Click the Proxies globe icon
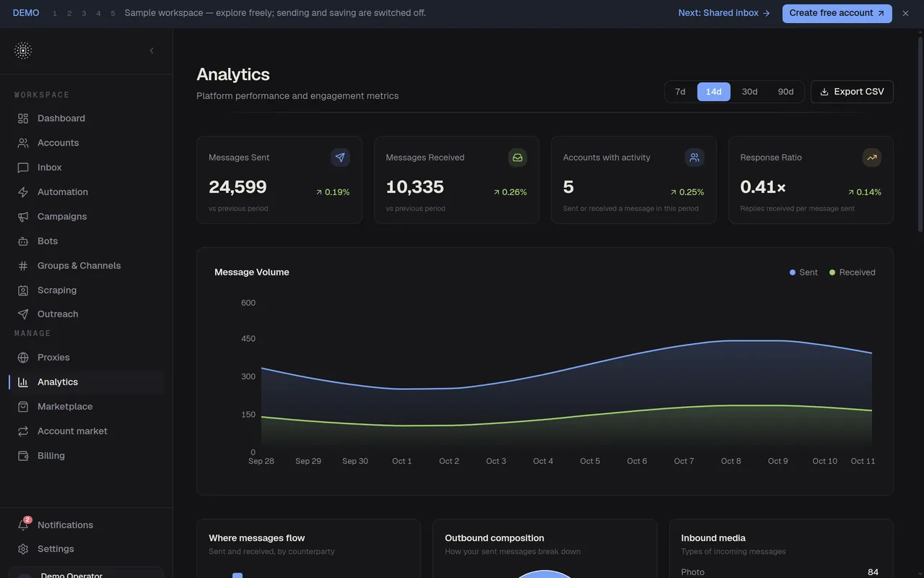The width and height of the screenshot is (924, 578). tap(23, 358)
